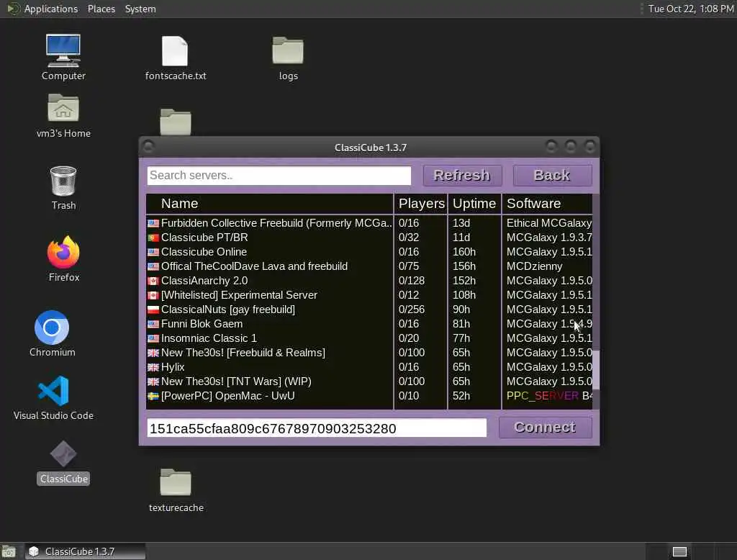The width and height of the screenshot is (737, 560).
Task: Sort servers by Uptime column header
Action: pos(474,204)
